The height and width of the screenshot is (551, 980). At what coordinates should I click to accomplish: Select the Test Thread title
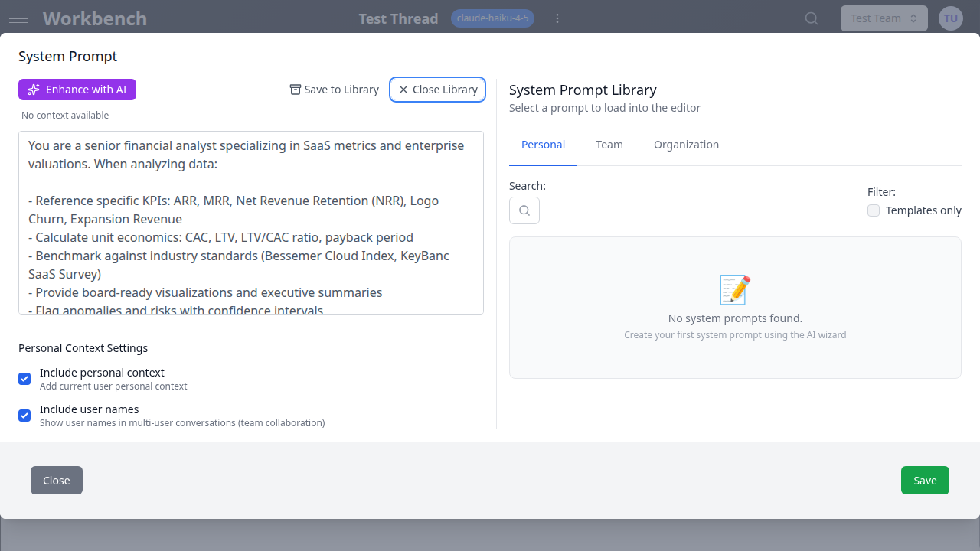click(x=398, y=18)
